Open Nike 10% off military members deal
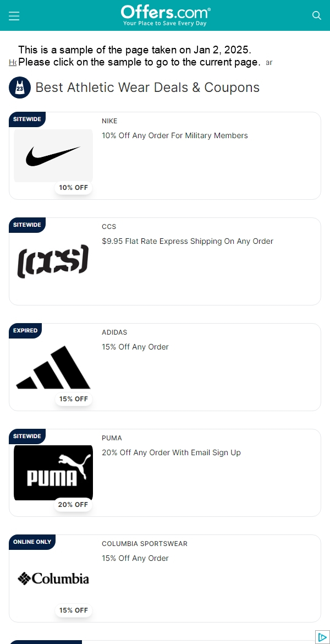Viewport: 330px width, 644px height. [x=175, y=135]
